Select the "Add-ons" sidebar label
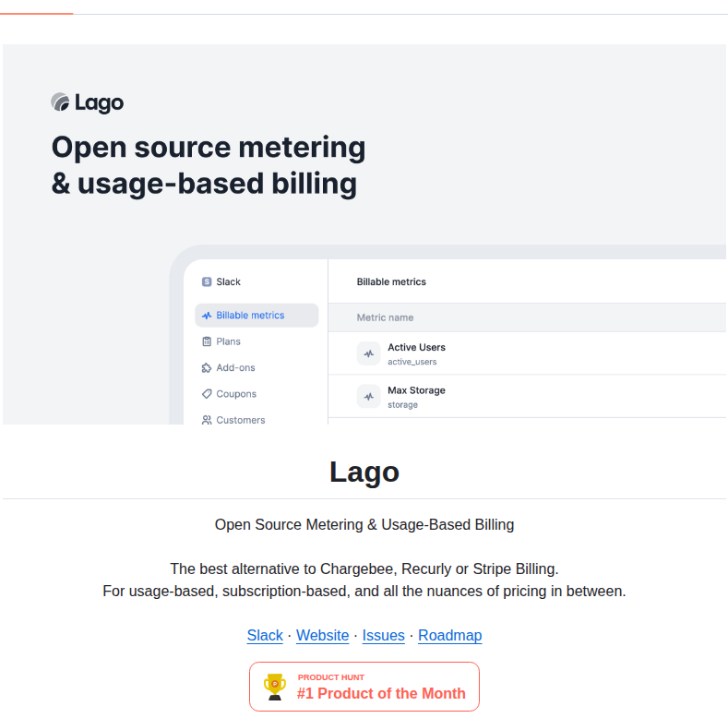The height and width of the screenshot is (718, 728). [x=235, y=368]
